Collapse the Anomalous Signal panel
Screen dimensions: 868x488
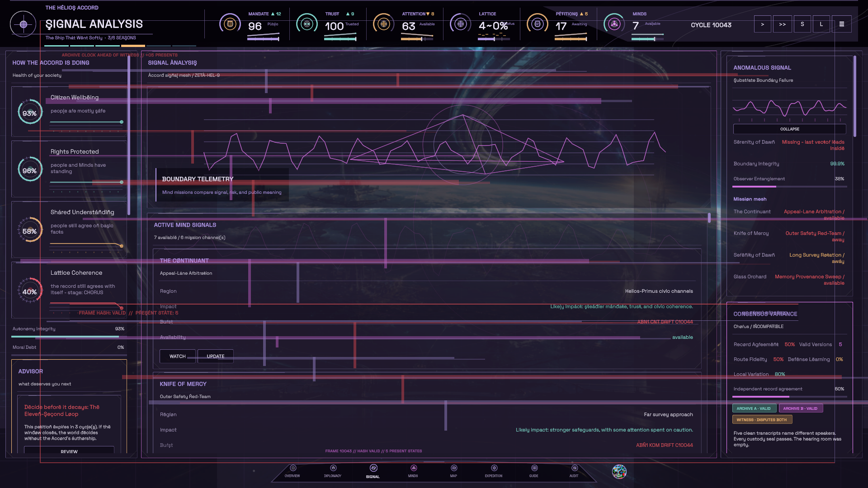pos(789,129)
